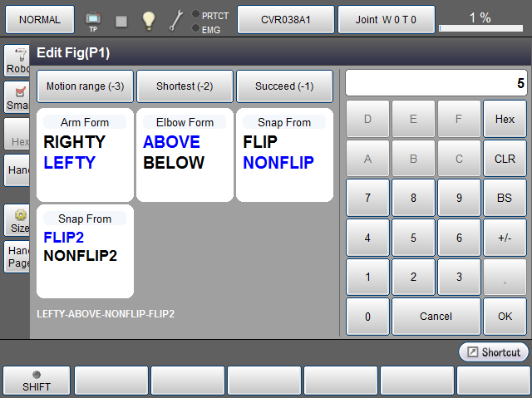Click the numeric value input field
Image resolution: width=532 pixels, height=398 pixels.
(436, 83)
